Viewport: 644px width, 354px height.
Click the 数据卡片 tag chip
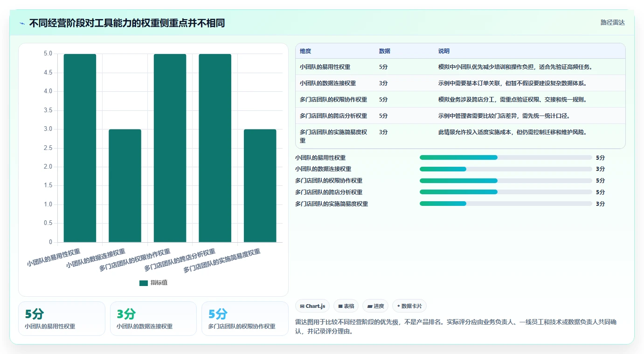[x=409, y=306]
